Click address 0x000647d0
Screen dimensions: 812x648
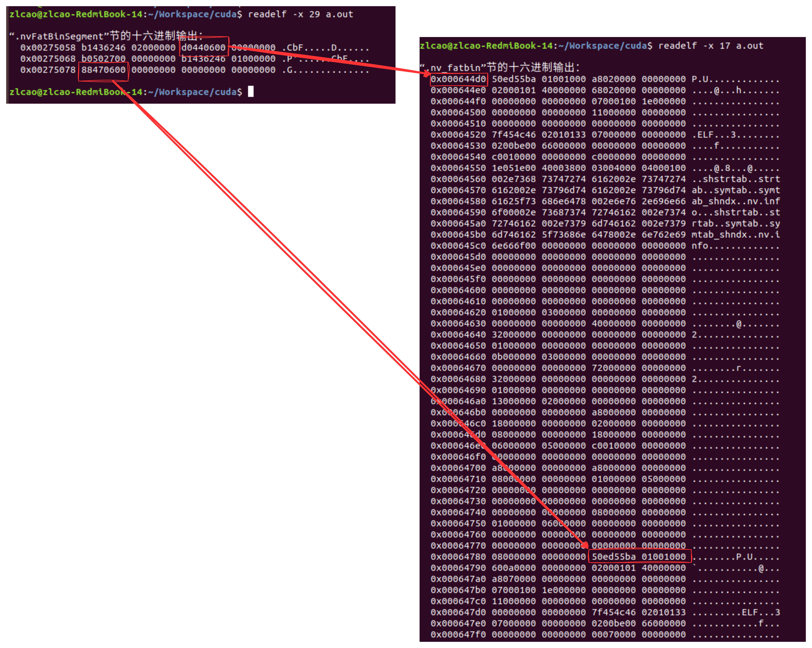(458, 612)
